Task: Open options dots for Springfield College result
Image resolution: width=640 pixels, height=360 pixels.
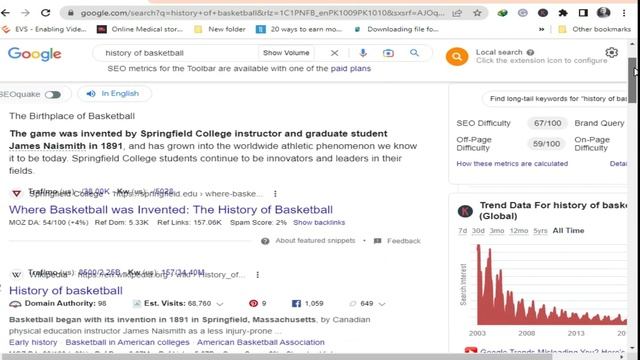Action: 275,194
